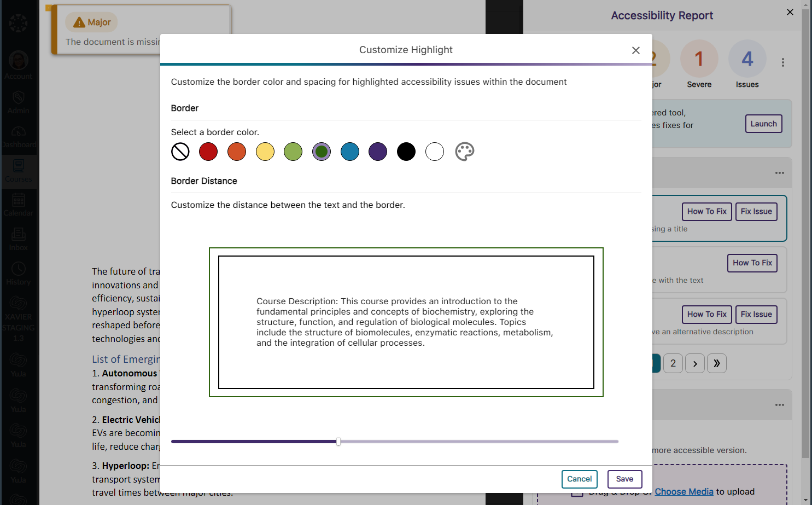Open the Accessibility Report kebab menu
Screen dimensions: 812x505
[782, 62]
